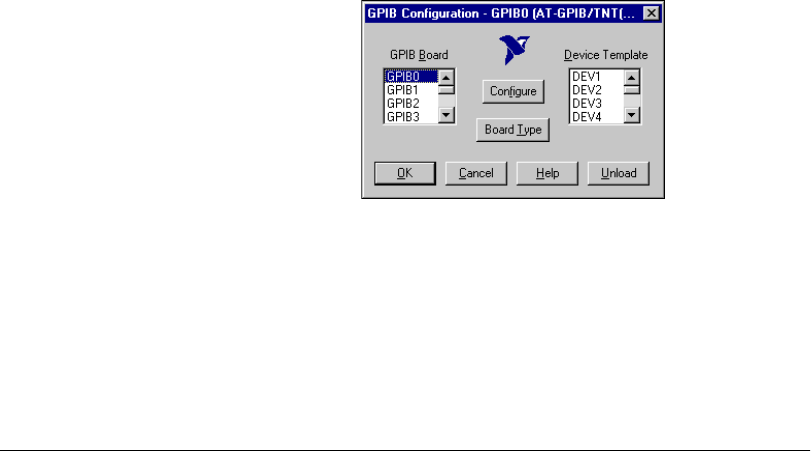Click the Configure button
This screenshot has width=811, height=451.
click(513, 92)
